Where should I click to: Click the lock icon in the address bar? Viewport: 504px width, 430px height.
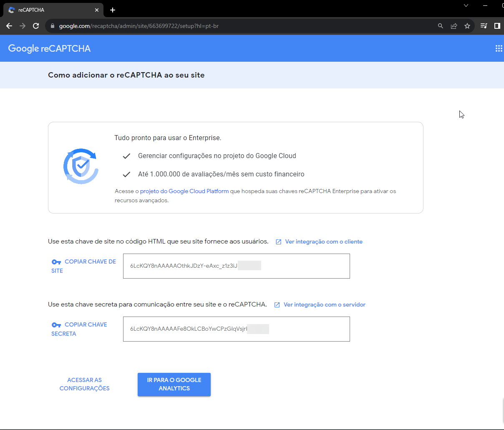[52, 25]
